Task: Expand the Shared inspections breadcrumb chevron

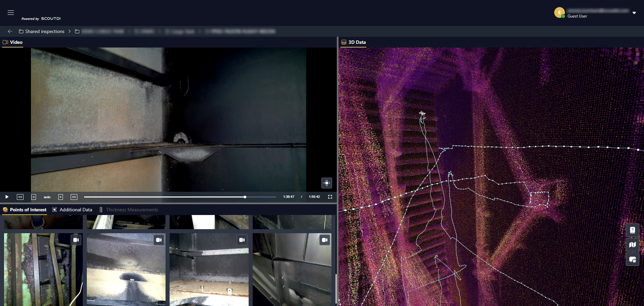Action: coord(70,31)
